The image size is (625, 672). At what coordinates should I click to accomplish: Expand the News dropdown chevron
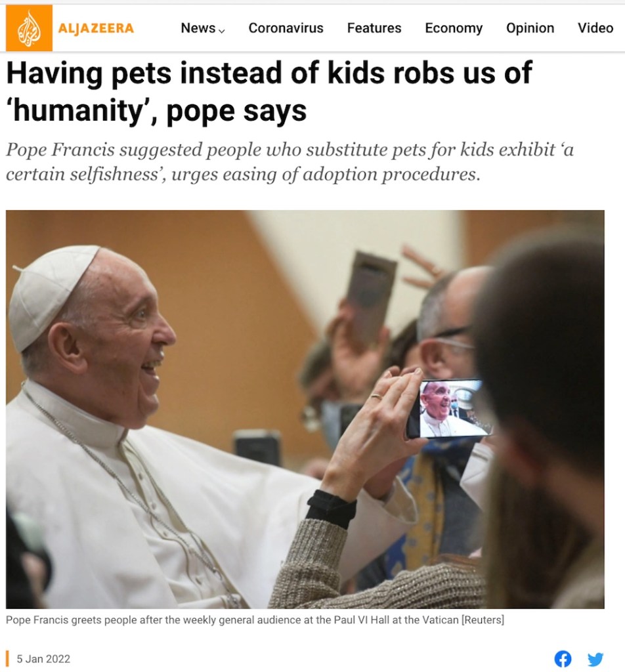point(222,30)
